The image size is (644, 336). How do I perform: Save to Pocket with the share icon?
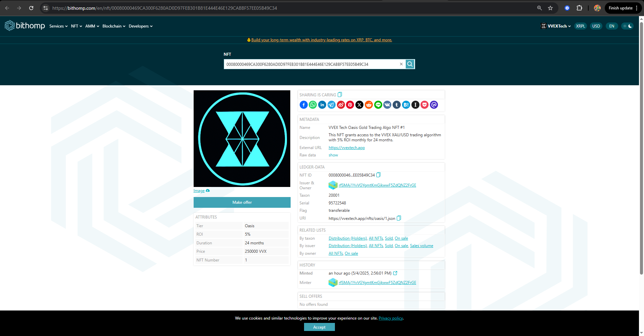tap(425, 105)
